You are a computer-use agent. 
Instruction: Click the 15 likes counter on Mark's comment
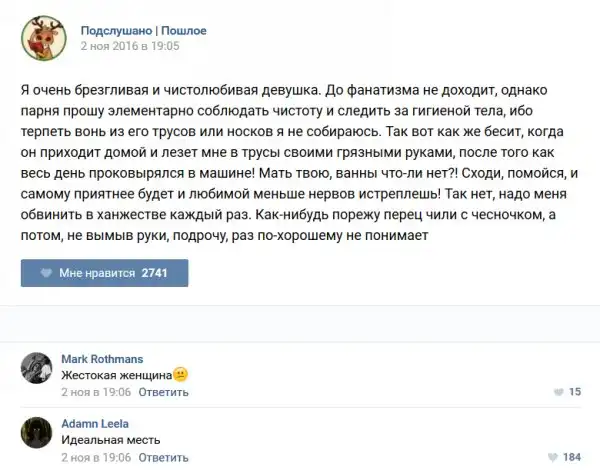click(575, 392)
